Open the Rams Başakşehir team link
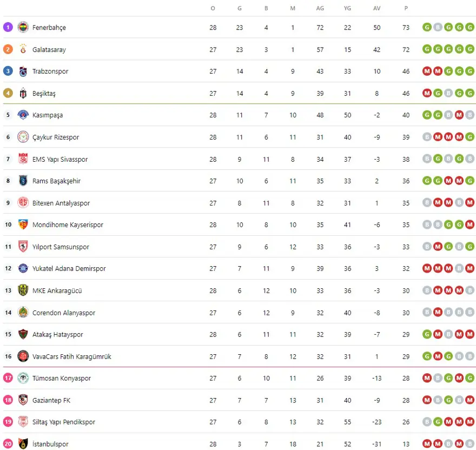Screen dimensions: 476x450 56,181
